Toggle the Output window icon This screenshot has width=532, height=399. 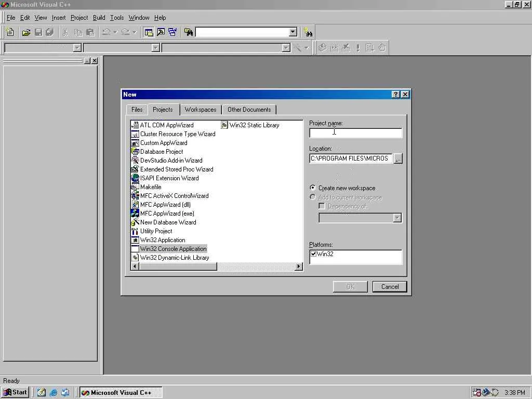click(161, 32)
